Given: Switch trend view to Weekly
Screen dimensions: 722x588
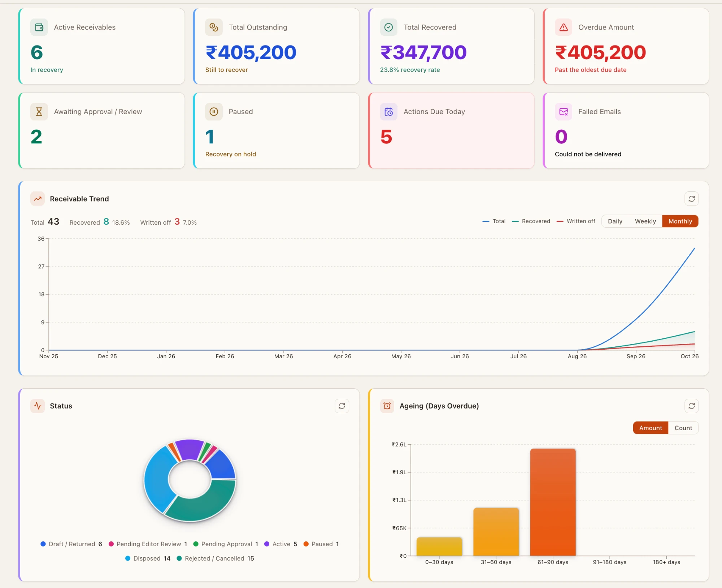Looking at the screenshot, I should 645,221.
